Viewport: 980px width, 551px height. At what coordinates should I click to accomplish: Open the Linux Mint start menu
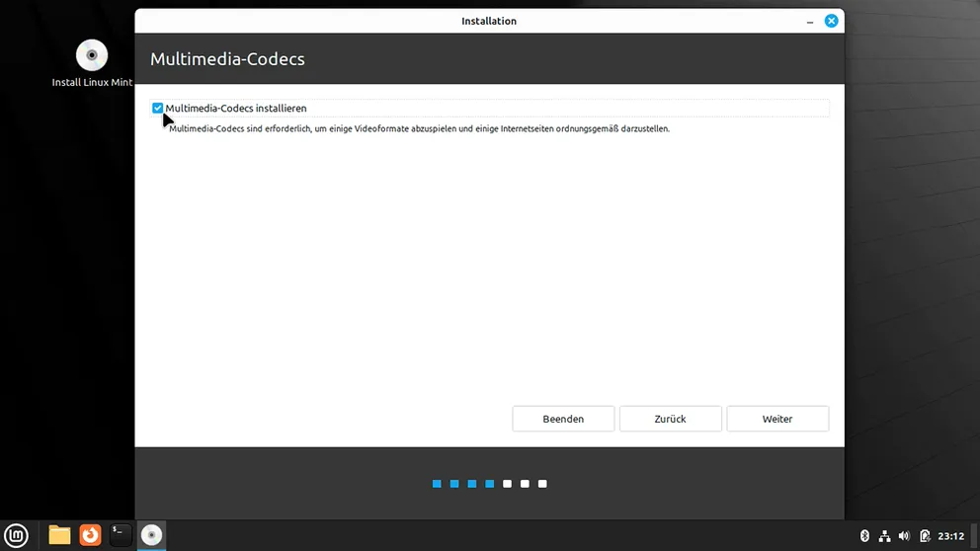(x=17, y=535)
